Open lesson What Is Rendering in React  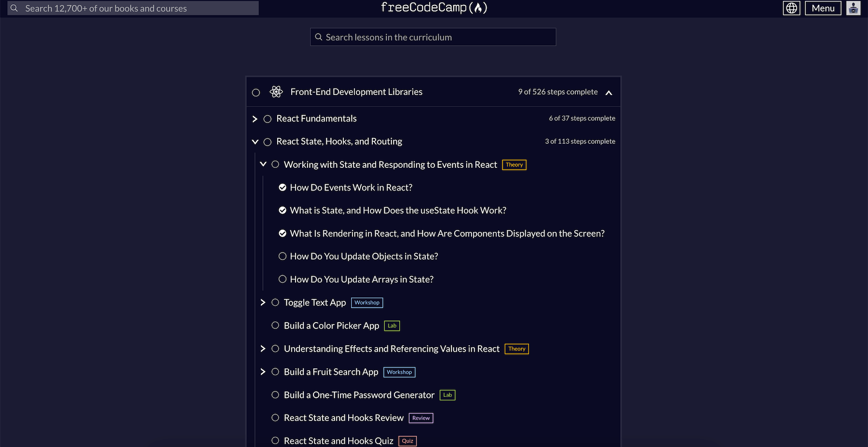(x=447, y=233)
